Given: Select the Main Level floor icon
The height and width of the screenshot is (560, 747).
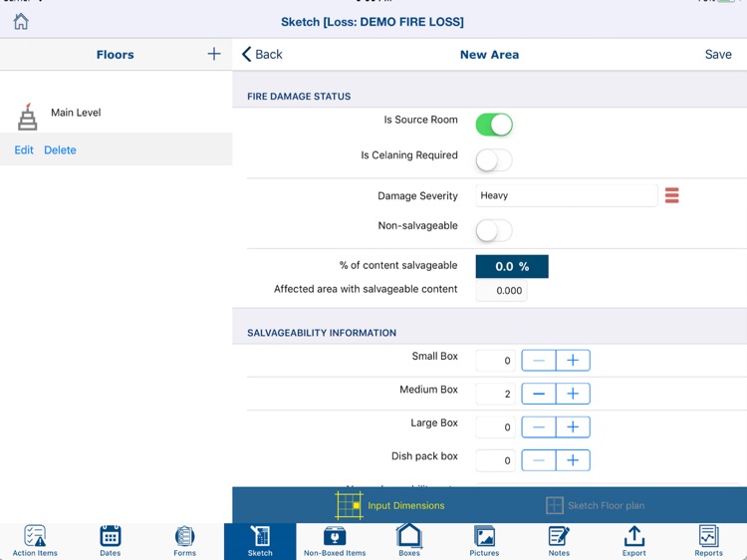Looking at the screenshot, I should (27, 117).
